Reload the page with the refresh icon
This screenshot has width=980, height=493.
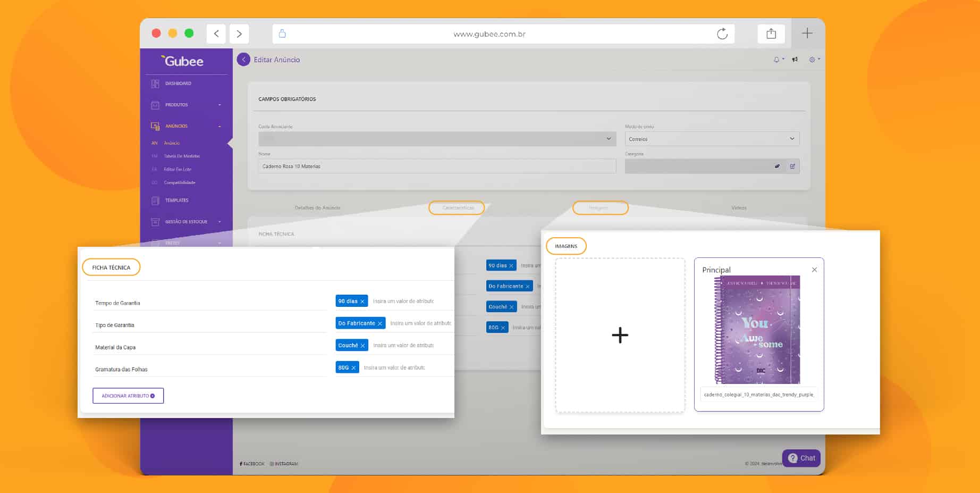pyautogui.click(x=722, y=34)
